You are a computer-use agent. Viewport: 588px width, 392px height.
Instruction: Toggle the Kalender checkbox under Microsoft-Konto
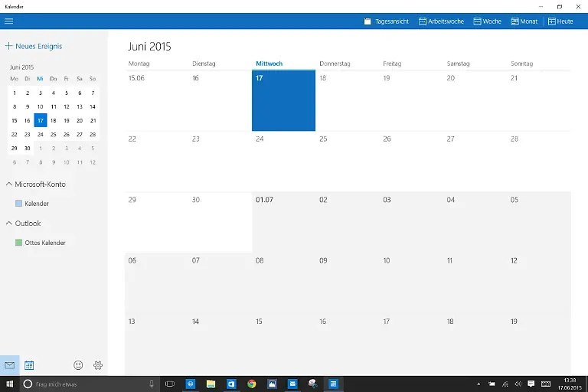[19, 204]
